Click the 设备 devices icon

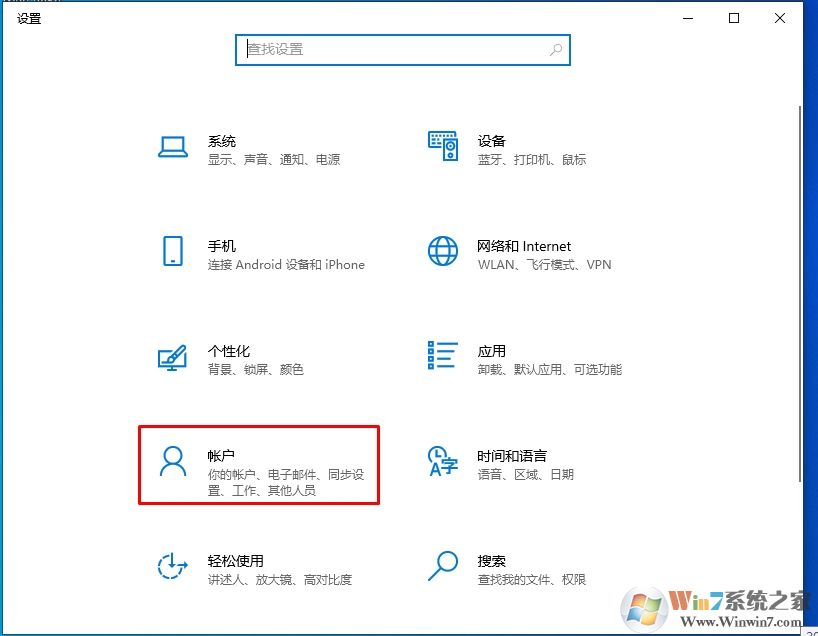click(443, 146)
